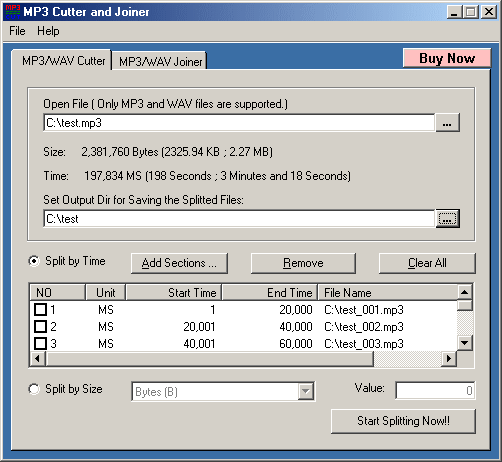Click the list's scroll right arrow
The height and width of the screenshot is (462, 502).
tap(449, 359)
